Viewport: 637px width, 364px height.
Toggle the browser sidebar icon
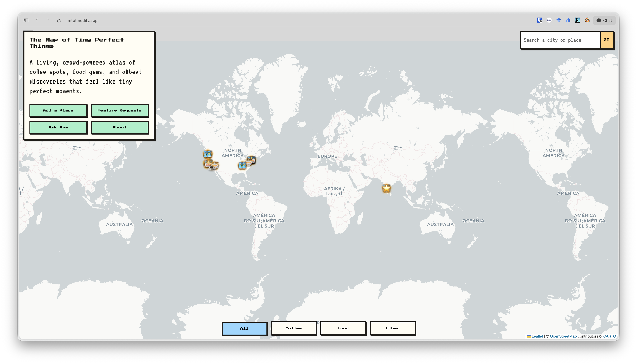(x=26, y=21)
